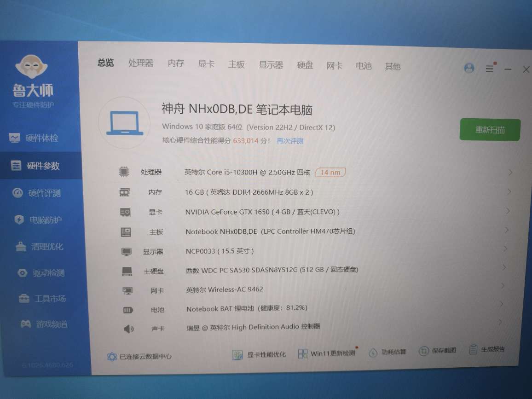Switch to the 总览 tab
The height and width of the screenshot is (399, 532).
(105, 63)
